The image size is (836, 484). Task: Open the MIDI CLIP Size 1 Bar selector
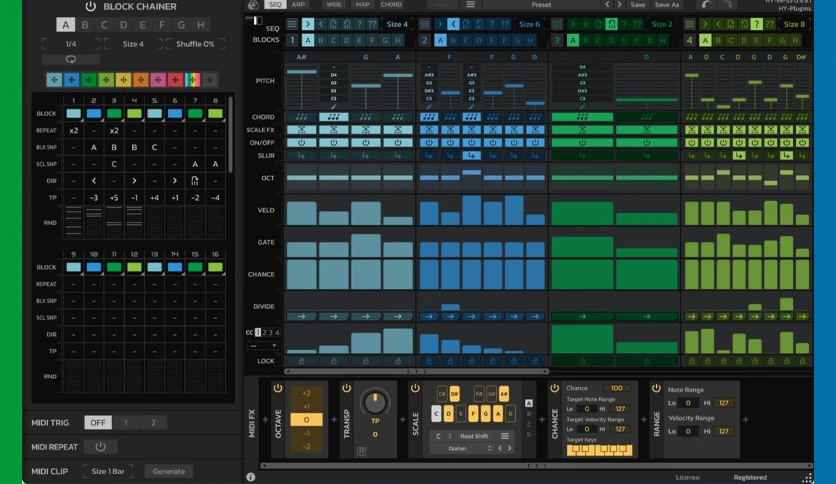108,471
